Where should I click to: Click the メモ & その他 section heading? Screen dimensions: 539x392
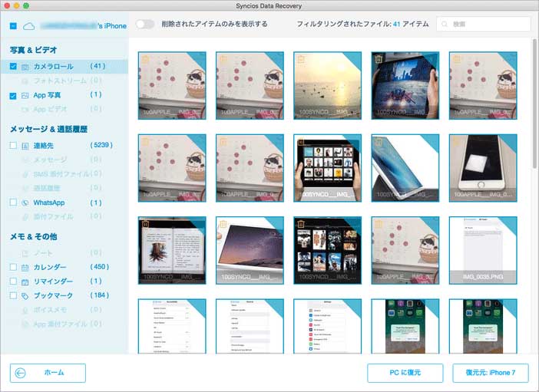[33, 237]
